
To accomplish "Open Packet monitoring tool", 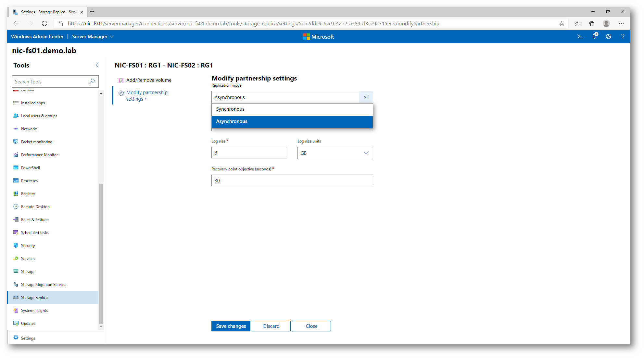I will (x=36, y=142).
